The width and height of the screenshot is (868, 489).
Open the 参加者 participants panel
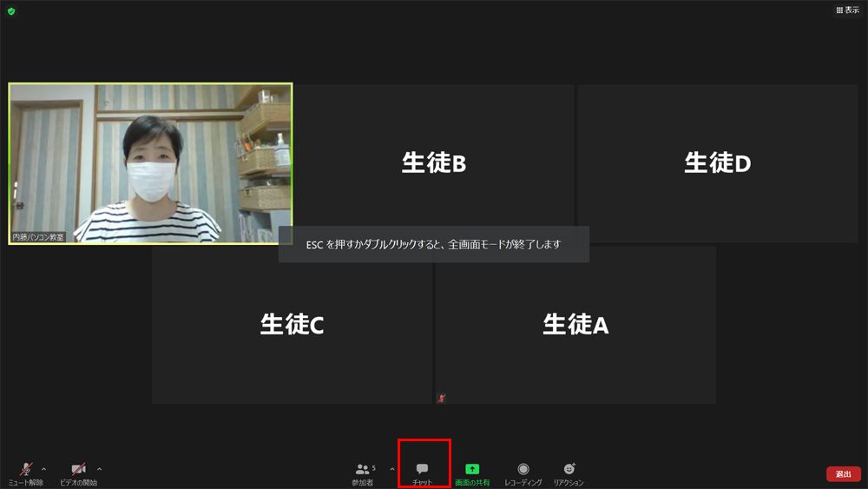point(363,474)
